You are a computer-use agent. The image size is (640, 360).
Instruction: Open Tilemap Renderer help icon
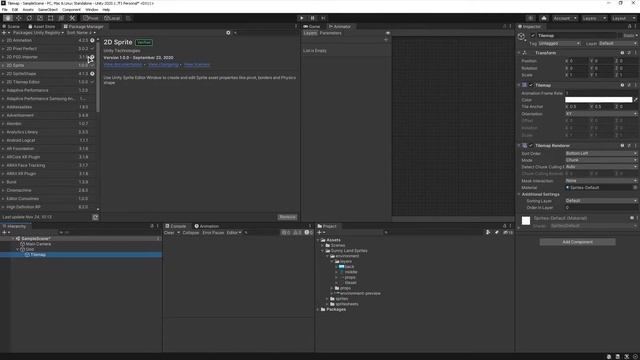click(x=622, y=146)
